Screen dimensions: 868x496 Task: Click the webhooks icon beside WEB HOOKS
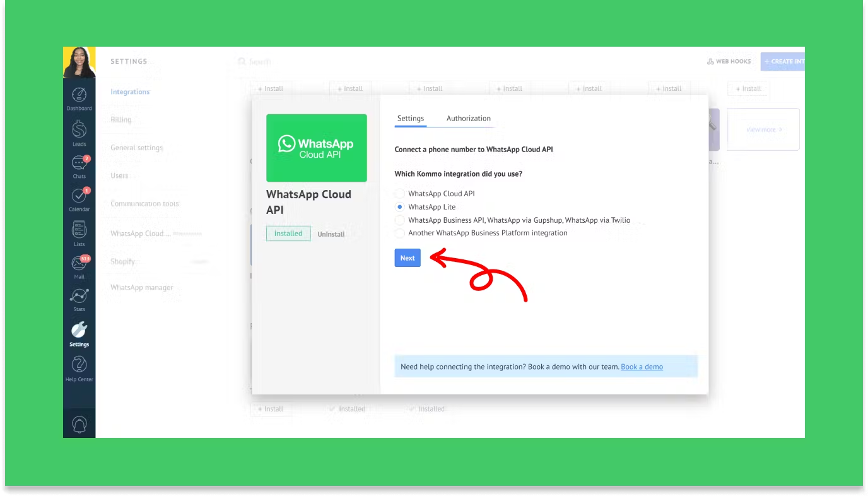coord(710,61)
